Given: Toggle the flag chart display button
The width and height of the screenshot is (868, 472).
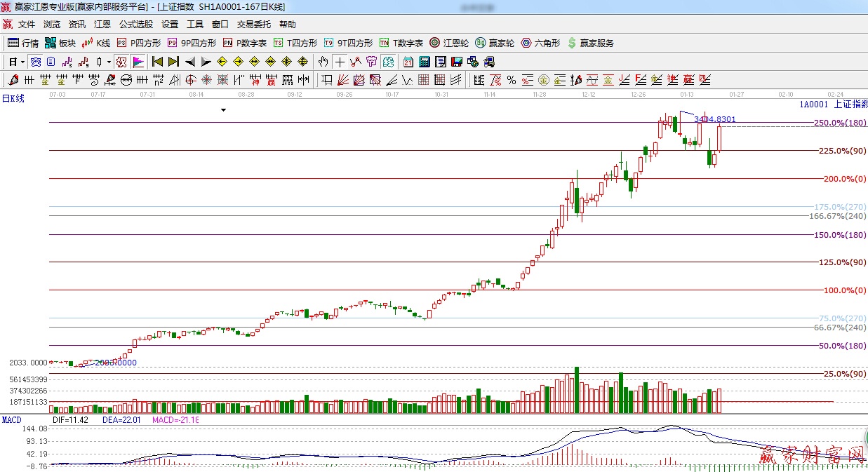Looking at the screenshot, I should click(138, 62).
